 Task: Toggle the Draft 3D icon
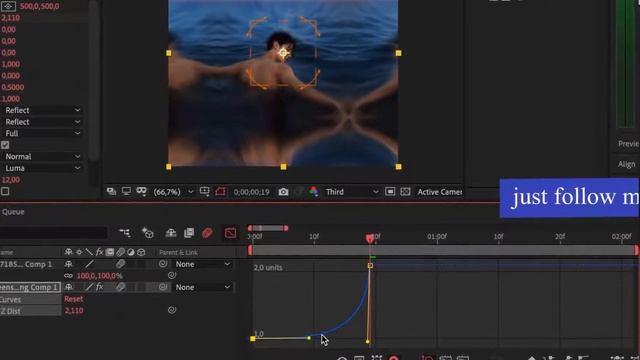(x=147, y=233)
